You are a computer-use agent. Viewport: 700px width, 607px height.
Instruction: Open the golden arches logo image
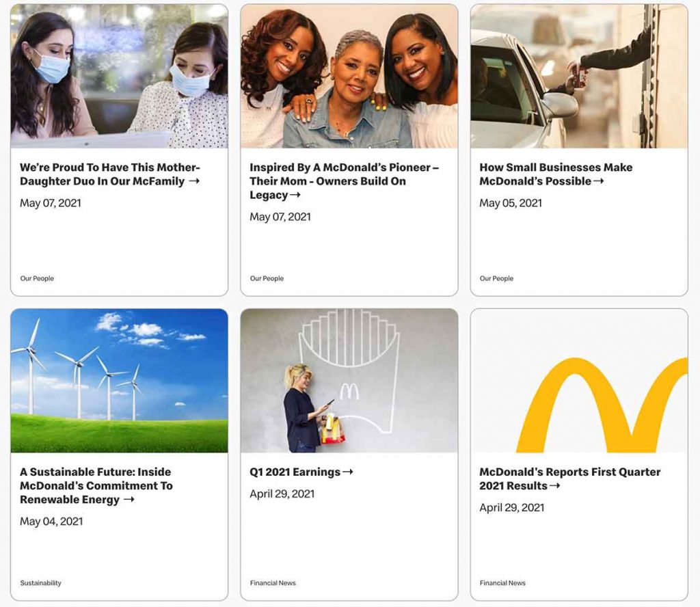[x=579, y=380]
